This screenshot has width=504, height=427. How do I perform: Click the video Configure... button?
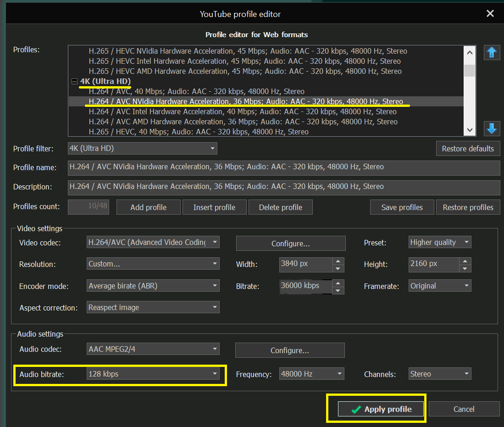click(x=290, y=244)
